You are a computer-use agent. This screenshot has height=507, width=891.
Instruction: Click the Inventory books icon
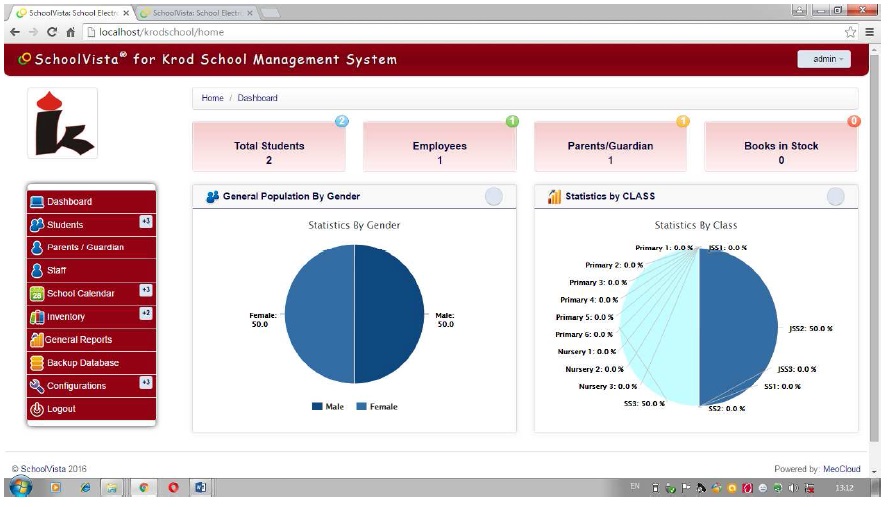pos(37,317)
